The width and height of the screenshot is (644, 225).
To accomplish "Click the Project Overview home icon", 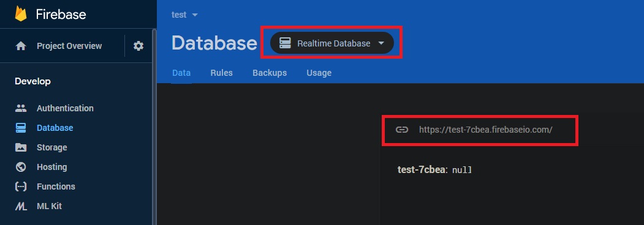I will [21, 46].
